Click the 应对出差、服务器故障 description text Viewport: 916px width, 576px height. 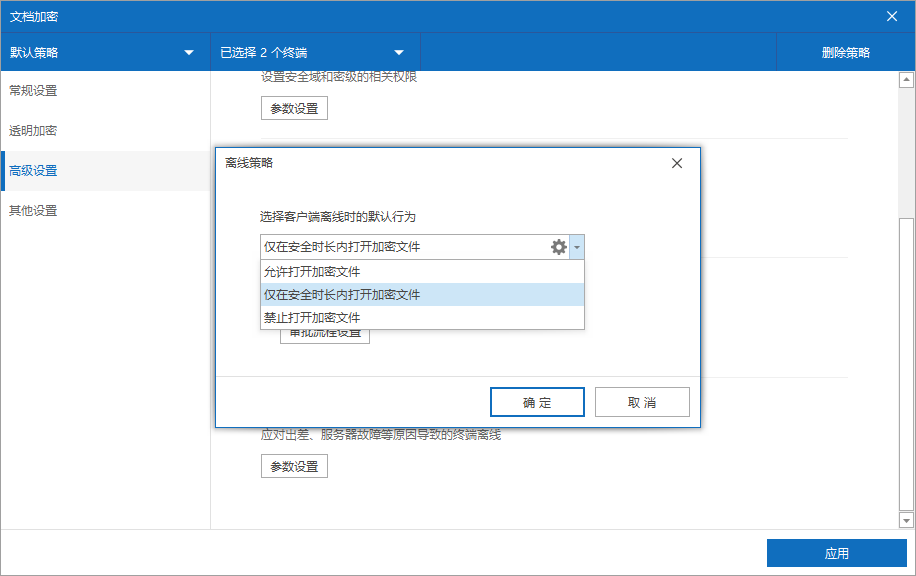[381, 435]
